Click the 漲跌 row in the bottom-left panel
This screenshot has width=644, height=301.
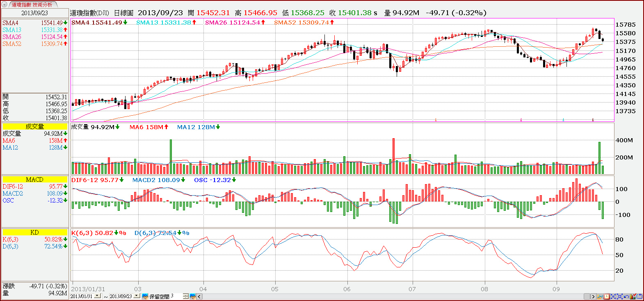coord(34,286)
